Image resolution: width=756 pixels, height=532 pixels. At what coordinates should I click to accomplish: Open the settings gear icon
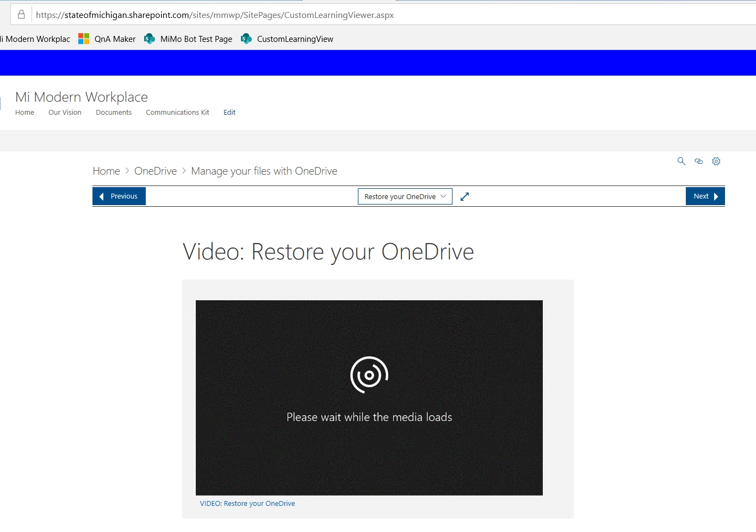coord(716,161)
